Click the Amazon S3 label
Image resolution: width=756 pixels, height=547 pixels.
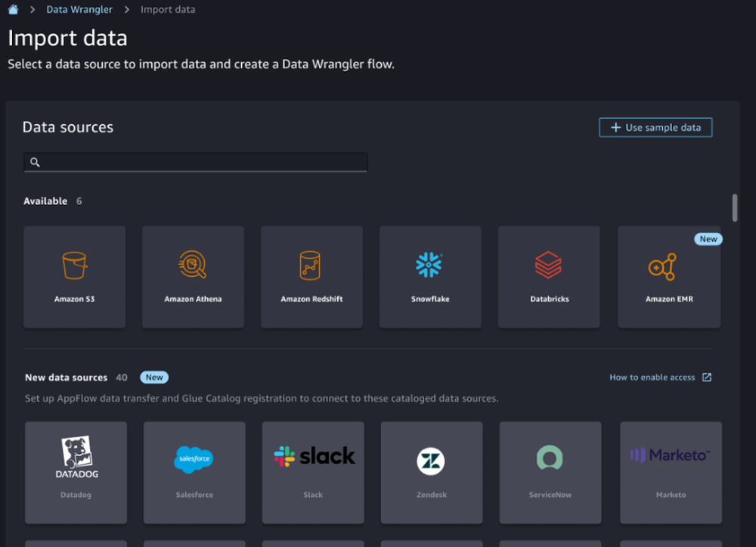74,299
